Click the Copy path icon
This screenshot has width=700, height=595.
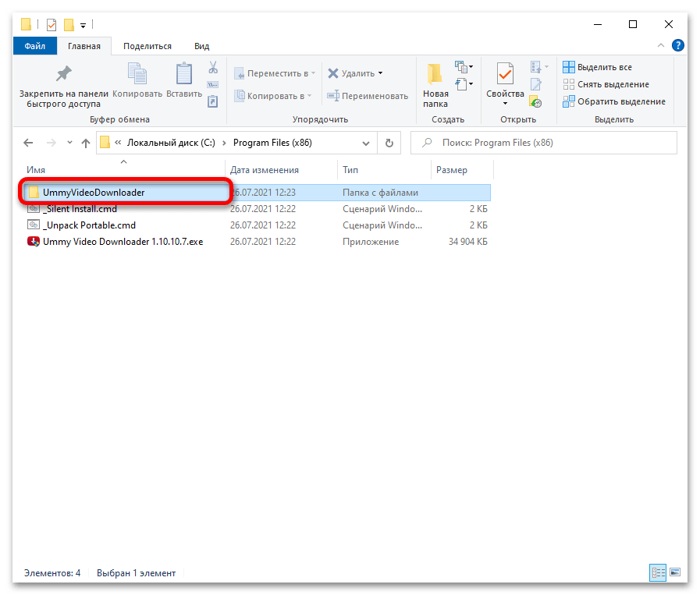tap(213, 85)
